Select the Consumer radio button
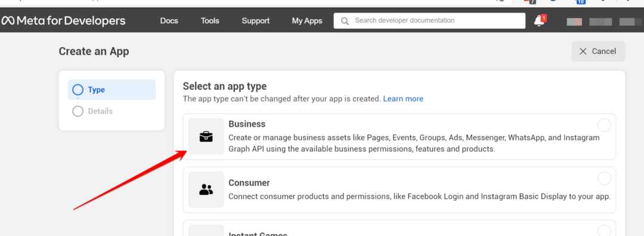 604,178
